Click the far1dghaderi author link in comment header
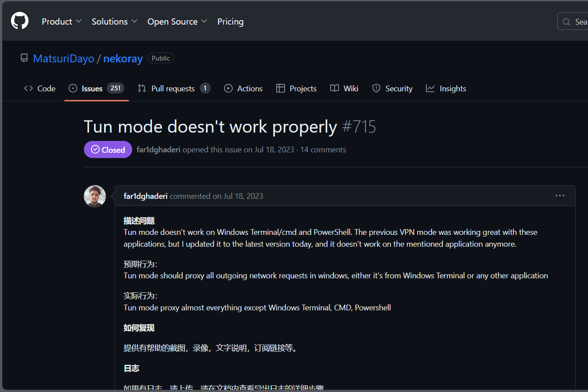The image size is (588, 392). click(145, 196)
